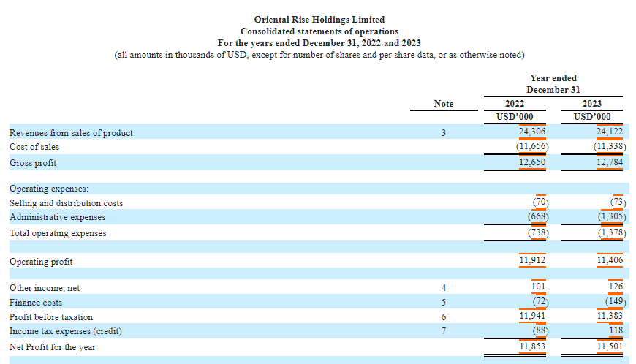Image resolution: width=636 pixels, height=364 pixels.
Task: Click the amounts-in-thousands-of-USD note line
Action: (x=319, y=55)
